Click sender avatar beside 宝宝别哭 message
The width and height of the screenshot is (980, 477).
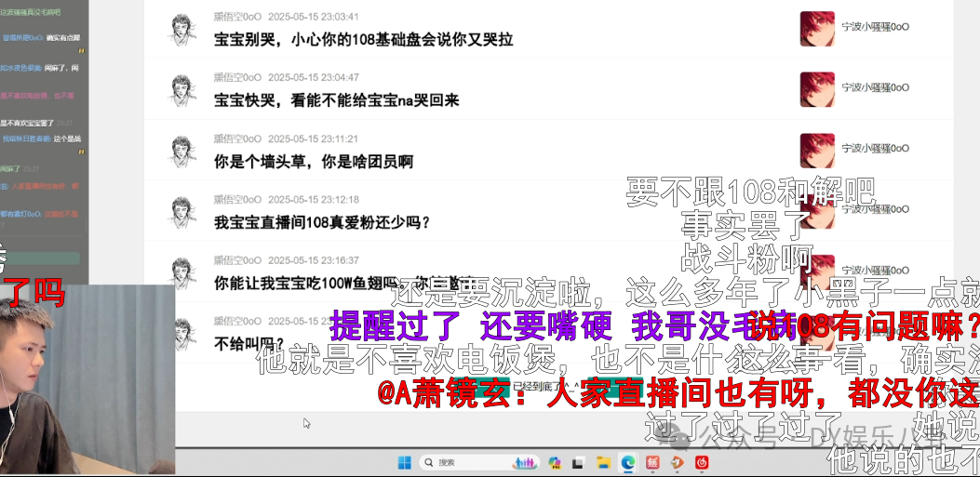coord(181,30)
